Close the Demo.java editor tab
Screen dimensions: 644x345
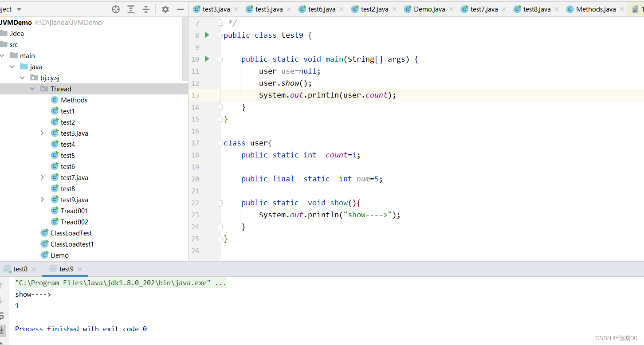[451, 9]
